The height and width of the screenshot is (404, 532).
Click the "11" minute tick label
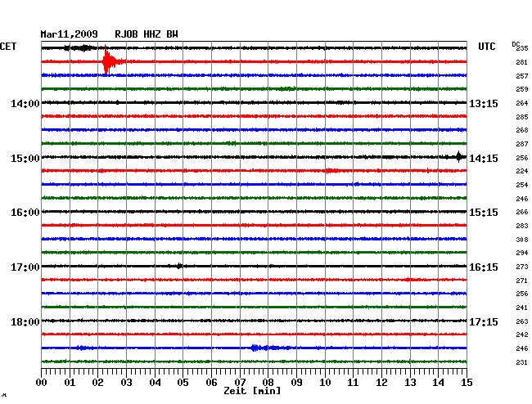coord(353,383)
